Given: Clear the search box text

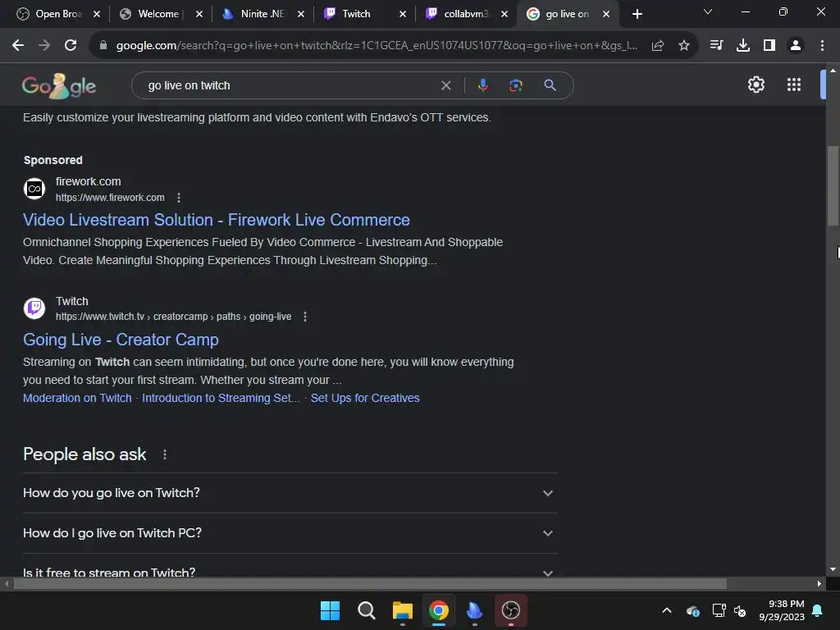Looking at the screenshot, I should 445,85.
